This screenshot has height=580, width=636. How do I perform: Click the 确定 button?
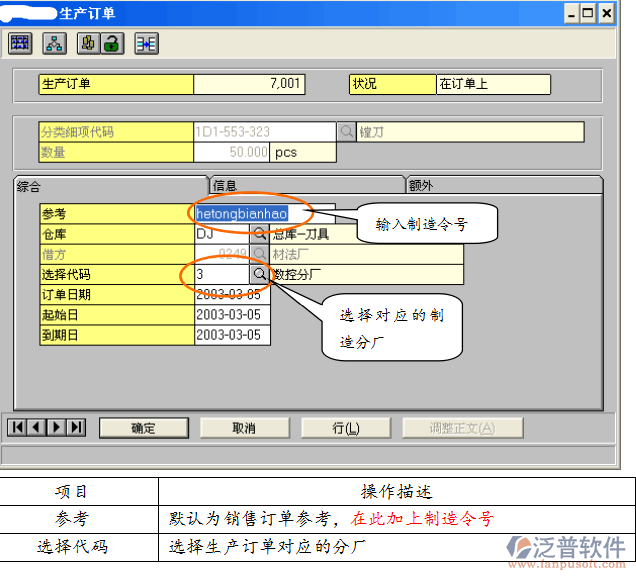[x=144, y=428]
